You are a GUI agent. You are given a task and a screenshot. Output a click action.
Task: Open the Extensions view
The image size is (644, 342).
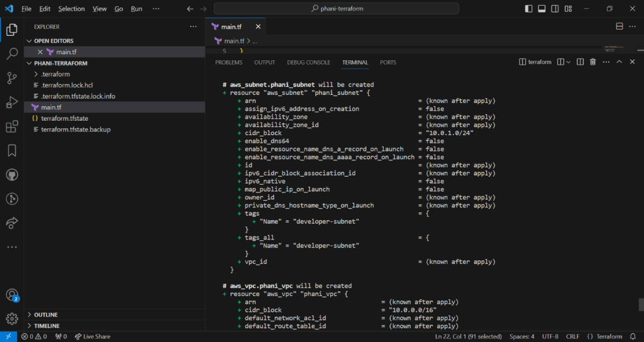(x=11, y=126)
